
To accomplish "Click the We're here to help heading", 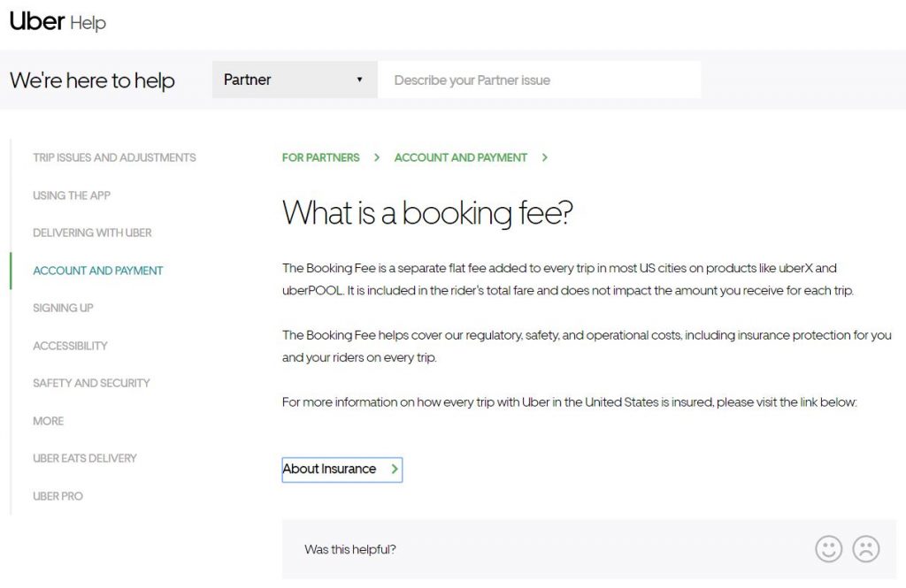I will [x=92, y=80].
